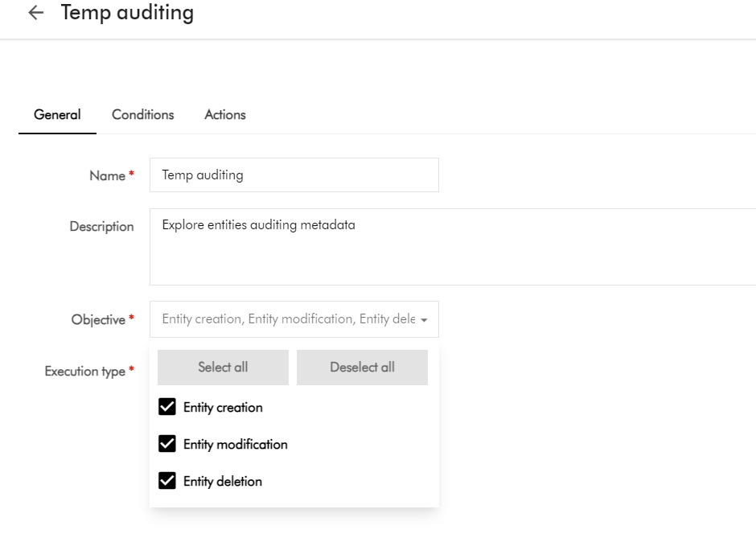The width and height of the screenshot is (756, 534).
Task: Click the Objective dropdown caret arrow
Action: pyautogui.click(x=424, y=320)
